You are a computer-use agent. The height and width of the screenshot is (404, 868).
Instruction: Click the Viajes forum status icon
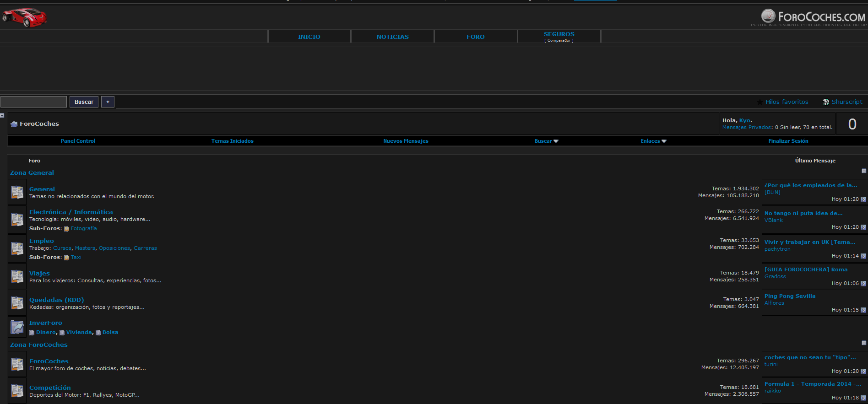click(17, 276)
